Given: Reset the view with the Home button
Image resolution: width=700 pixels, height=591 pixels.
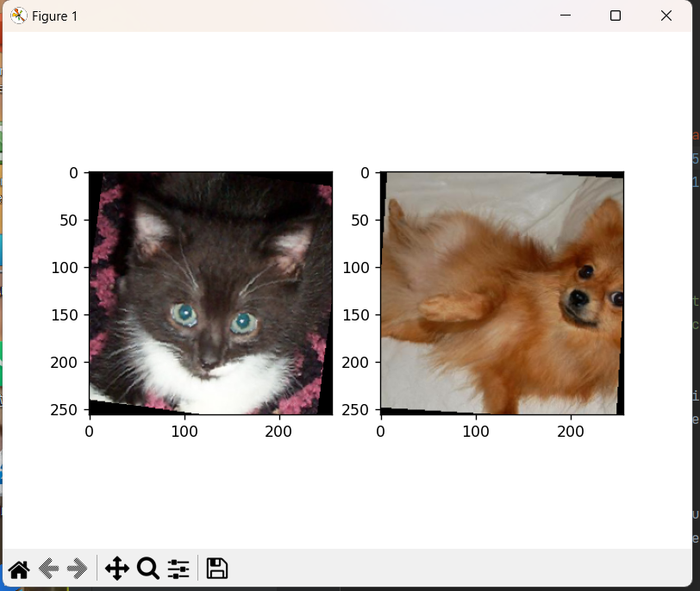Looking at the screenshot, I should (18, 569).
